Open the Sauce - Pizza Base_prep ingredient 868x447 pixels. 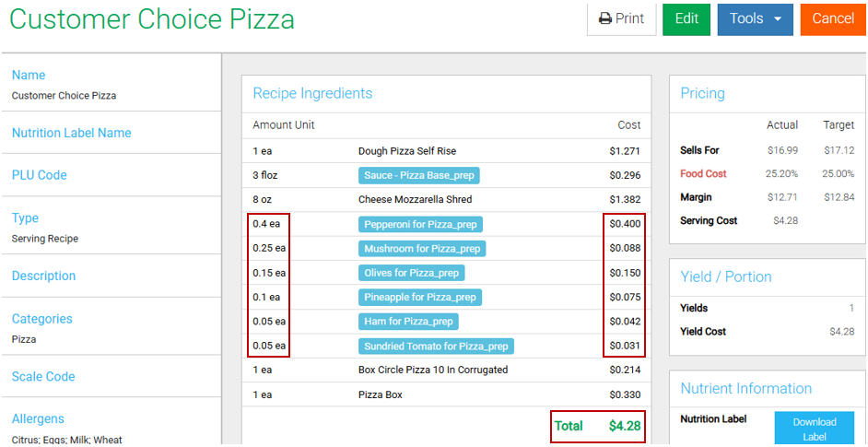click(418, 175)
